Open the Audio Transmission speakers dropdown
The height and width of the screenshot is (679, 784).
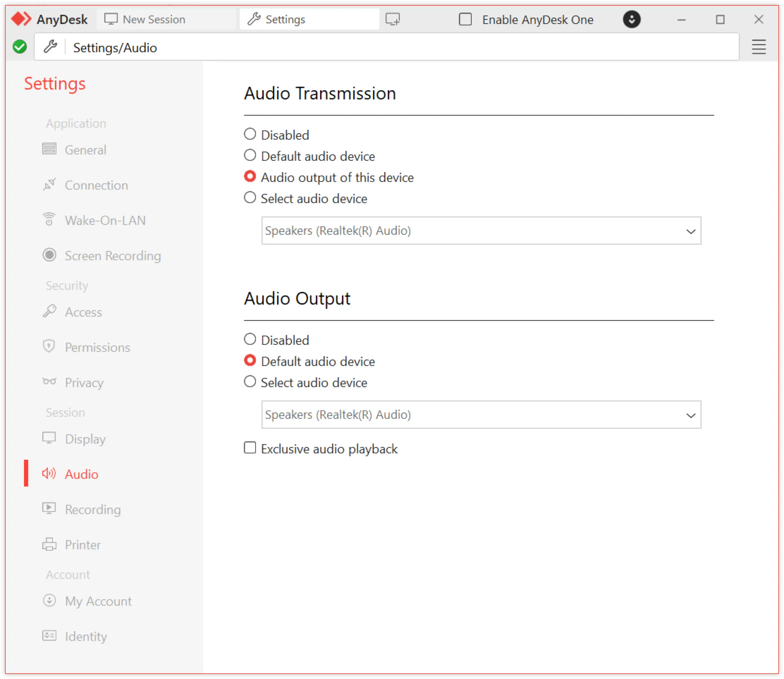pyautogui.click(x=691, y=230)
